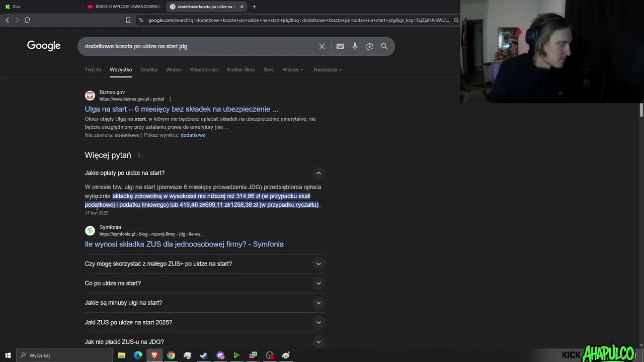Open the paint palette app on taskbar
The width and height of the screenshot is (644, 362).
pos(286,355)
